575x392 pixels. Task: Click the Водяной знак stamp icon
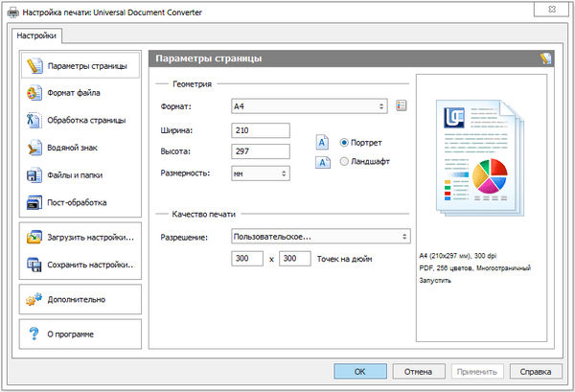point(34,148)
